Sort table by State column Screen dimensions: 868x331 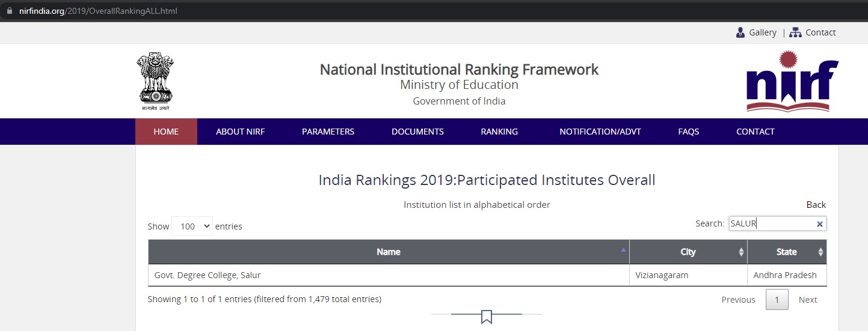(787, 252)
